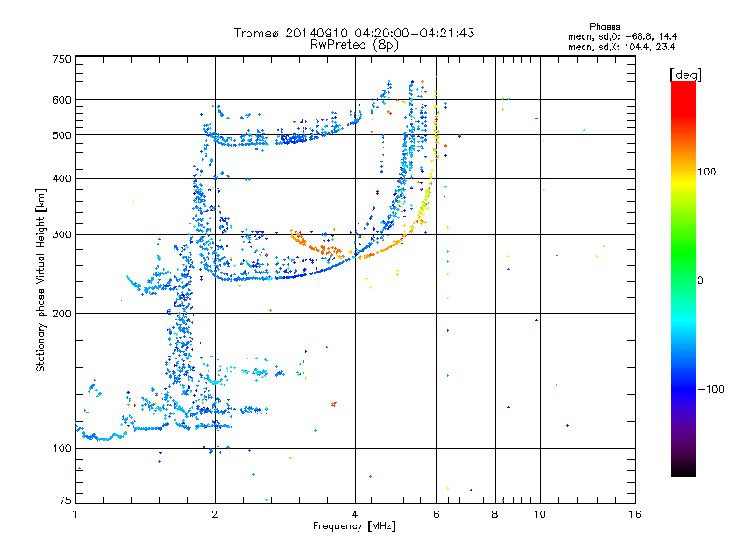This screenshot has width=747, height=560.
Task: Select the 'mean, sd,X: 104.4, 23.4' line
Action: point(621,47)
